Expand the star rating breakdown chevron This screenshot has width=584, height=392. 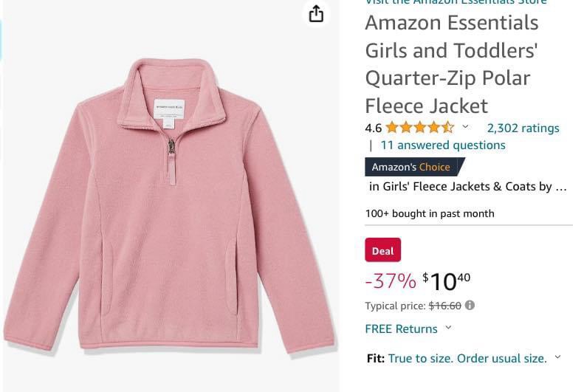(x=465, y=126)
